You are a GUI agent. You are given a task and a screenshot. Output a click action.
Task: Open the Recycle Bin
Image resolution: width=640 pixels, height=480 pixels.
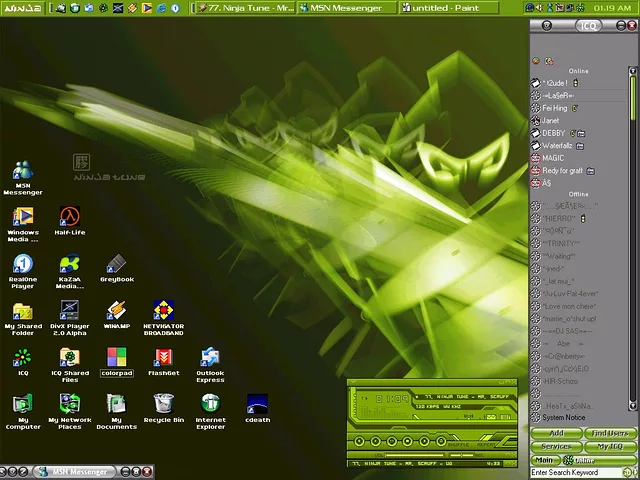[x=164, y=409]
